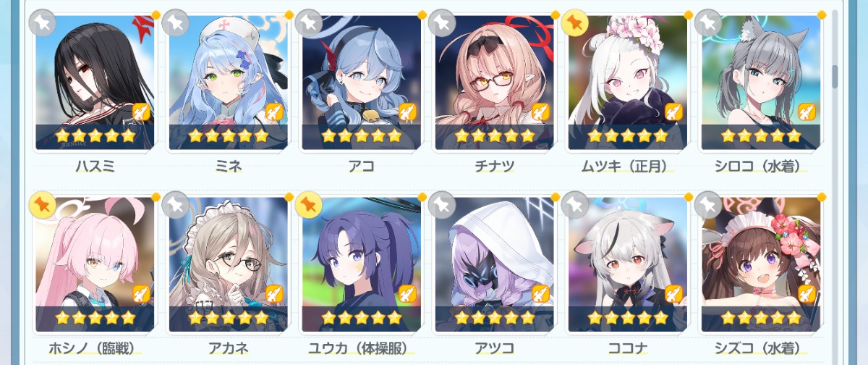Open ミネ's character portrait
This screenshot has width=868, height=365.
click(x=228, y=83)
